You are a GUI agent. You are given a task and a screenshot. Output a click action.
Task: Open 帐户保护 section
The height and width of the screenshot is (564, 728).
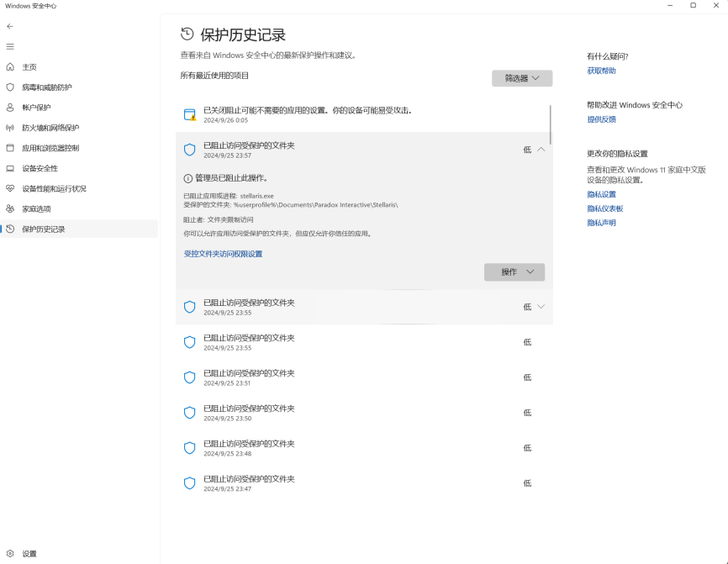(79, 108)
